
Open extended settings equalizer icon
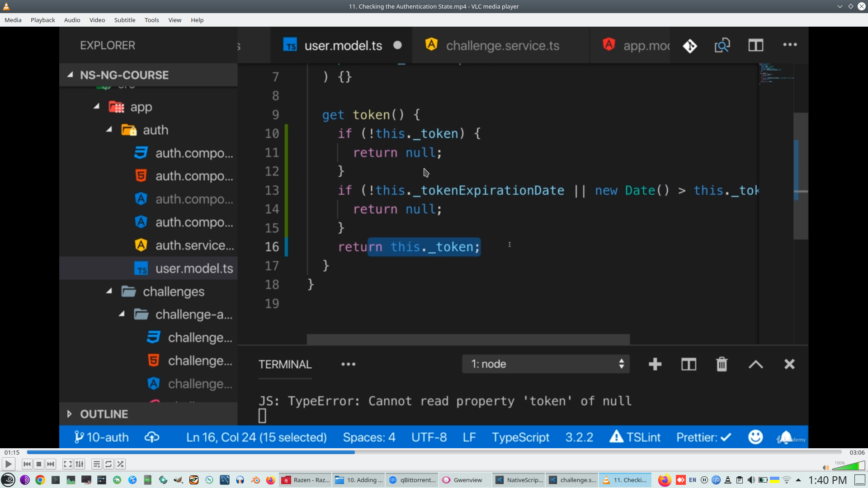[x=80, y=464]
